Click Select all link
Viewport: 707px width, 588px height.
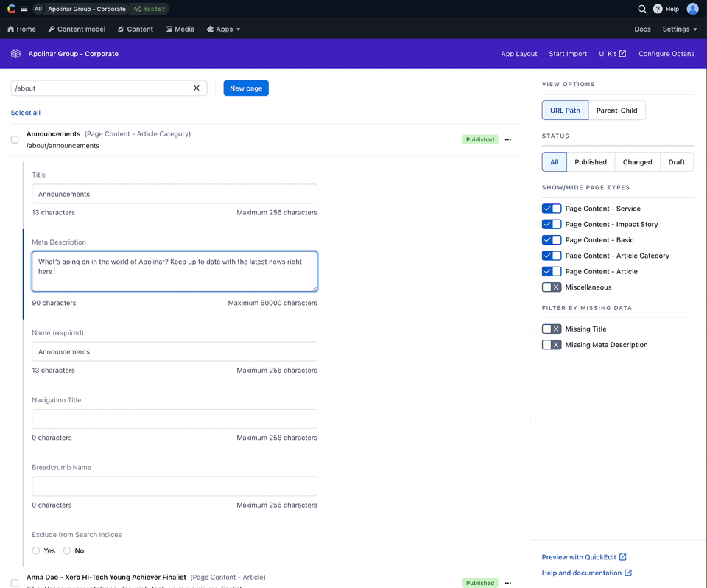tap(26, 113)
